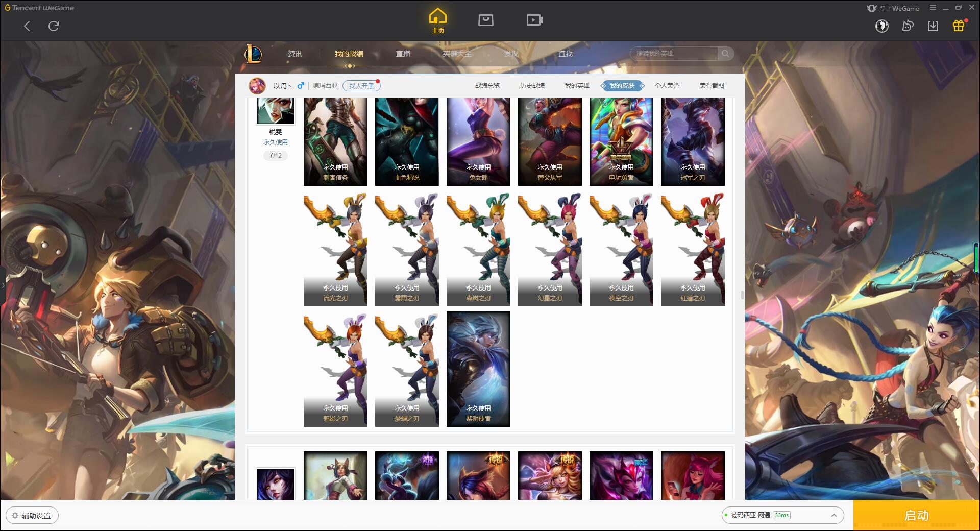This screenshot has width=980, height=531.
Task: Click the player avatar of 以舟
Action: (257, 86)
